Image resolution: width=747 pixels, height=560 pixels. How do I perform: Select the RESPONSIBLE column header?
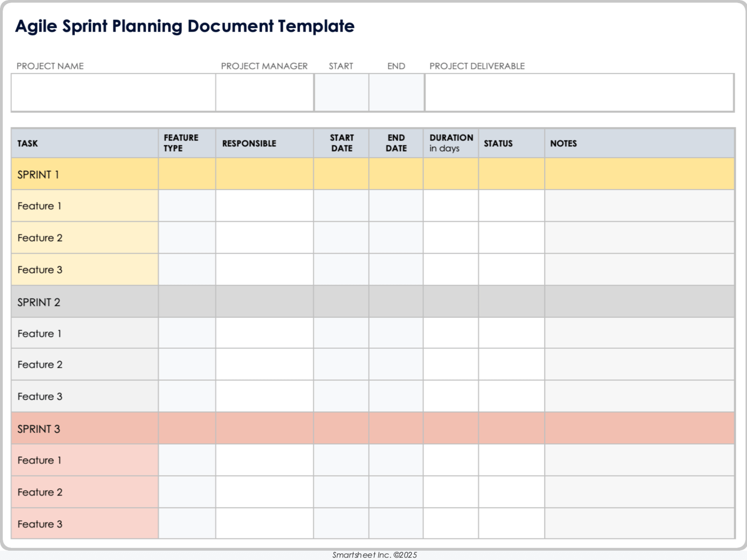tap(249, 143)
